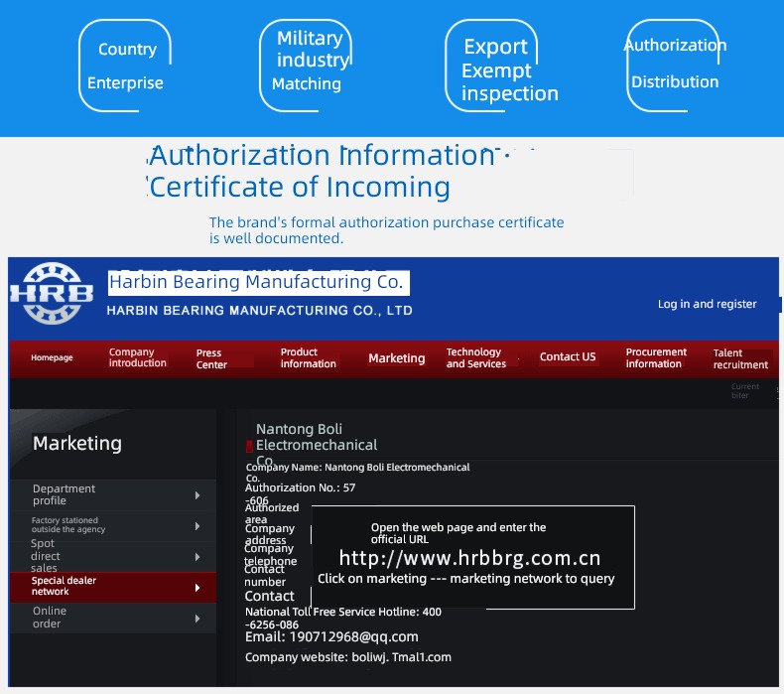The width and height of the screenshot is (784, 694).
Task: Click the email 190712968@qq.com
Action: (353, 636)
